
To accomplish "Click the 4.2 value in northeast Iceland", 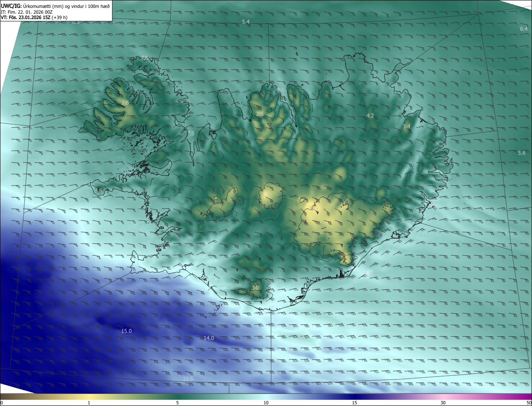I will (x=370, y=115).
